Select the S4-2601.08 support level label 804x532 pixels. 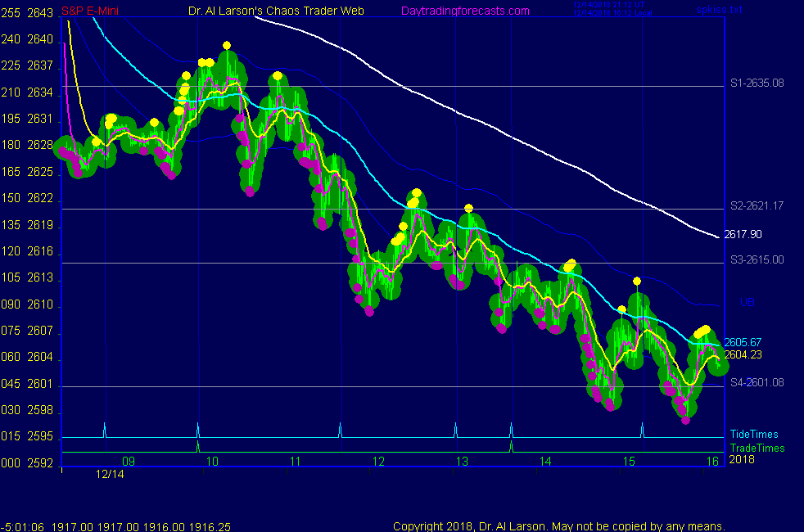[757, 382]
